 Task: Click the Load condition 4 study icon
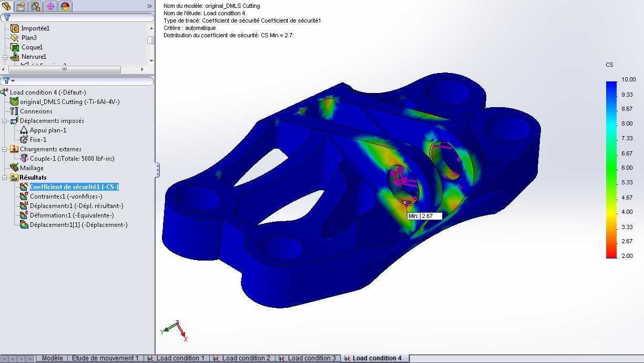tap(5, 92)
